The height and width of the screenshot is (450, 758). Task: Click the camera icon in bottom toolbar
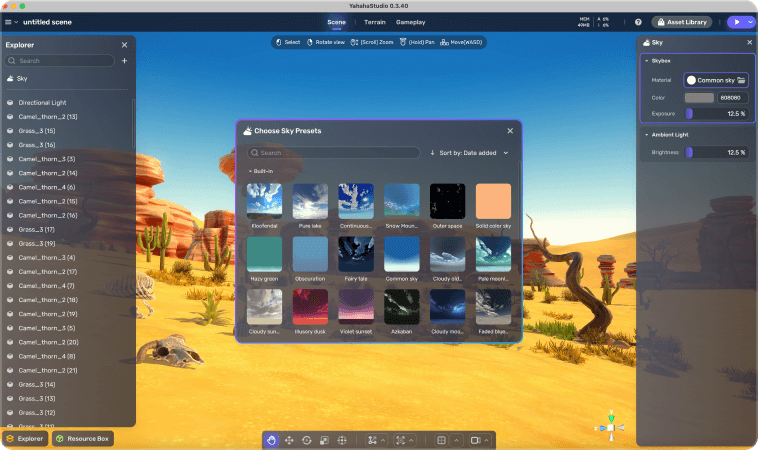pos(476,440)
